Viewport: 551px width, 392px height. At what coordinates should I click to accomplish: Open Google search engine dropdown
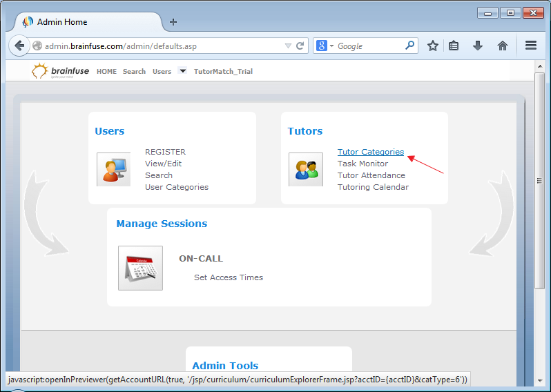331,46
